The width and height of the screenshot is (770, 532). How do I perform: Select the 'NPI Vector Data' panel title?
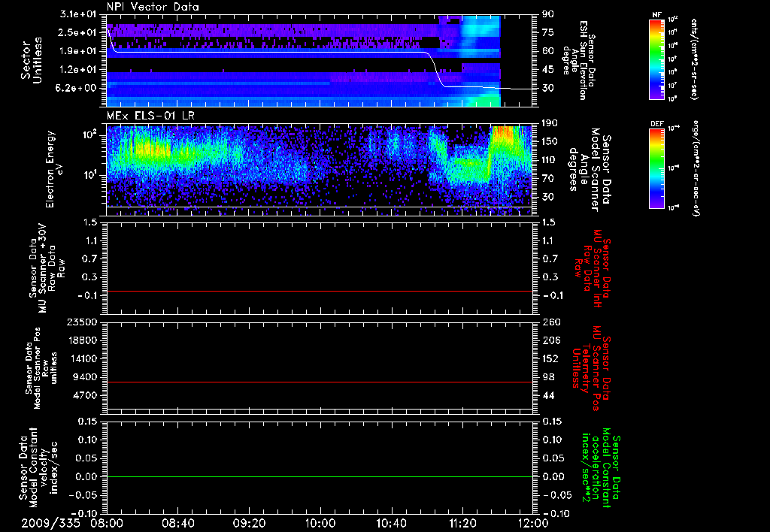click(153, 7)
